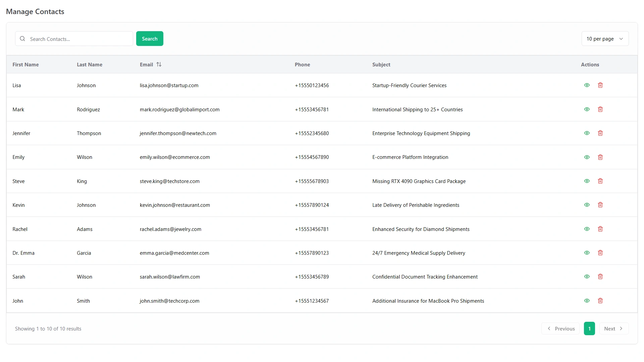This screenshot has height=362, width=644.
Task: View Emily Wilson's contact entry
Action: 587,157
